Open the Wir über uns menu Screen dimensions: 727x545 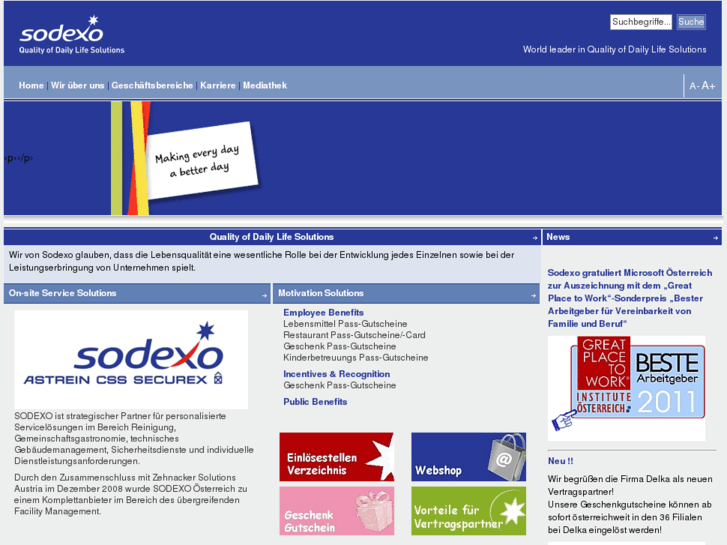point(77,85)
